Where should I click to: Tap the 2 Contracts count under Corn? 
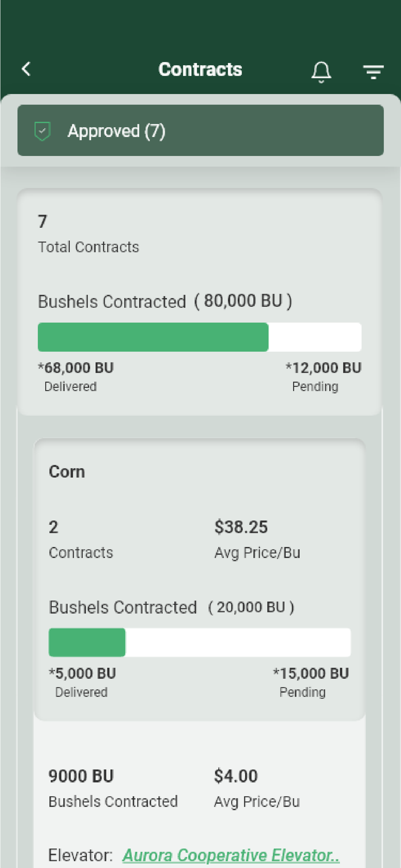point(80,539)
